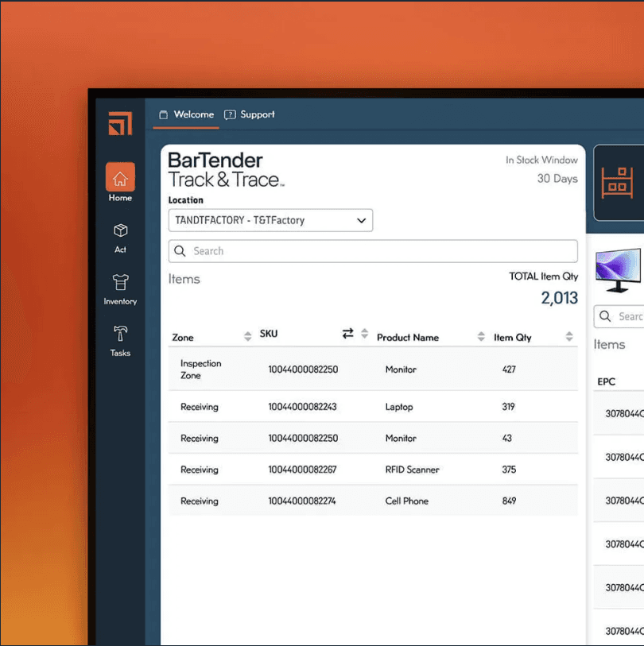
Task: Click the Welcome tab window icon
Action: [x=164, y=114]
